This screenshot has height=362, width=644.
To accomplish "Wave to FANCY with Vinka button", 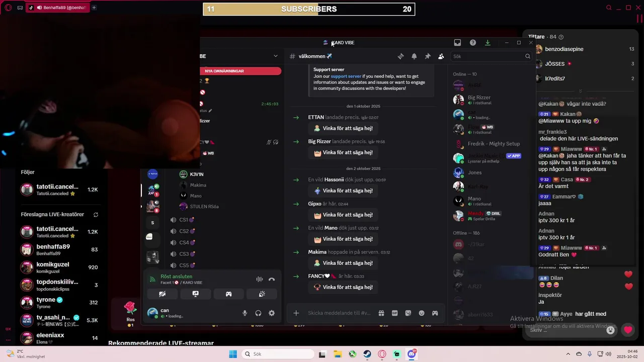I will point(343,287).
